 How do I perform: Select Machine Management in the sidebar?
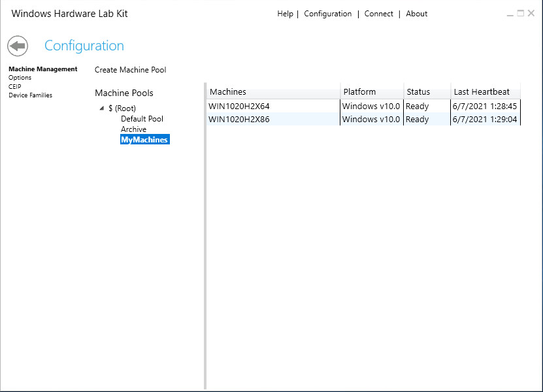tap(43, 69)
